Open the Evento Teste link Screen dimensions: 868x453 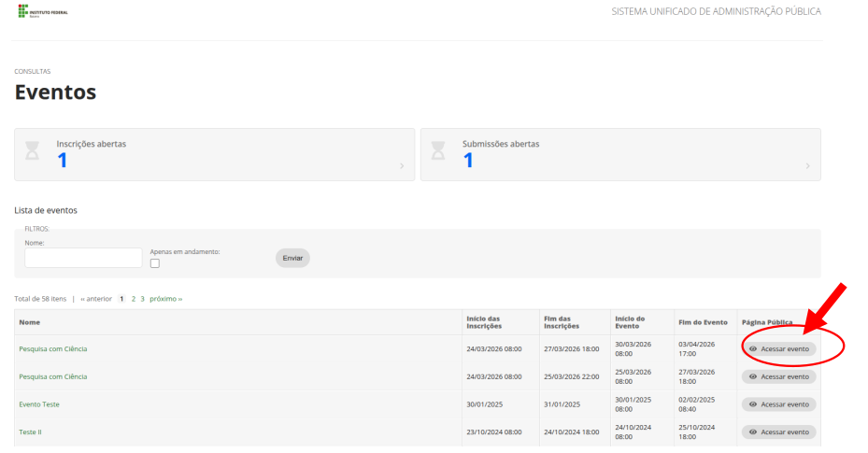pyautogui.click(x=39, y=404)
